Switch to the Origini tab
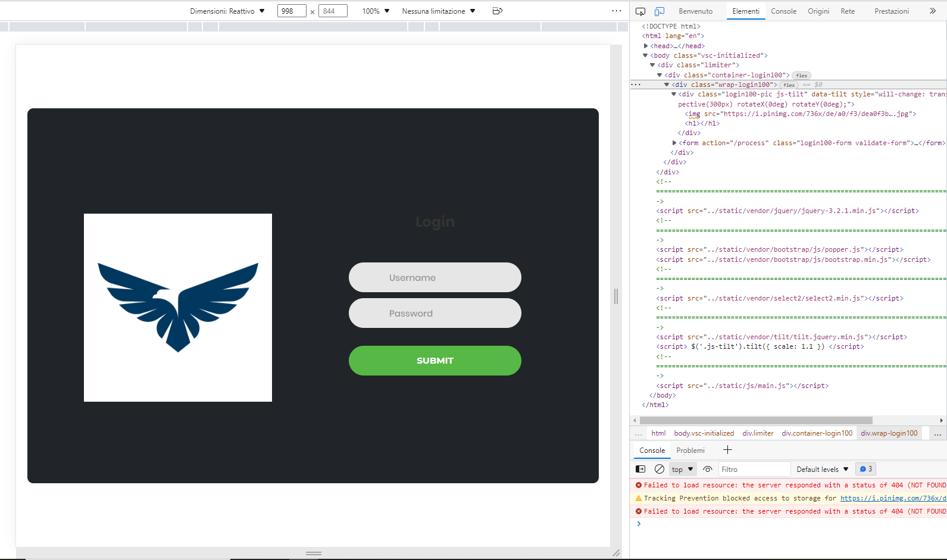 [x=818, y=11]
